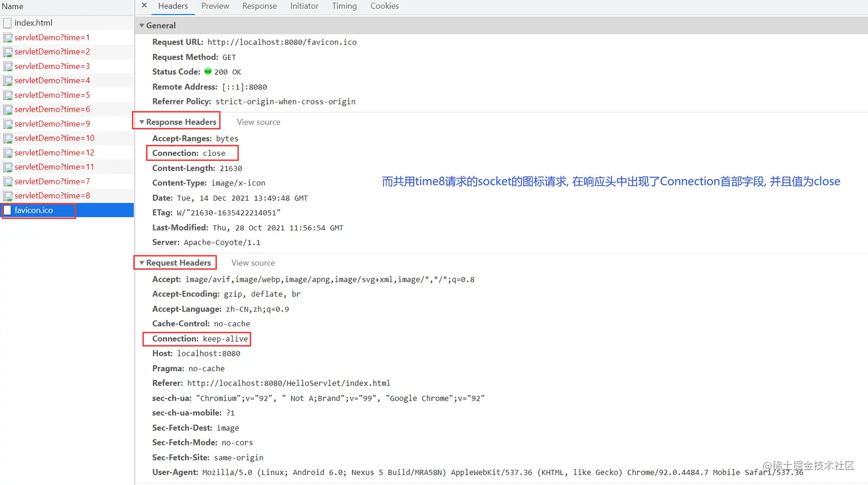Click the document icon beside servletDemo?time=1
The height and width of the screenshot is (485, 868).
pyautogui.click(x=7, y=37)
